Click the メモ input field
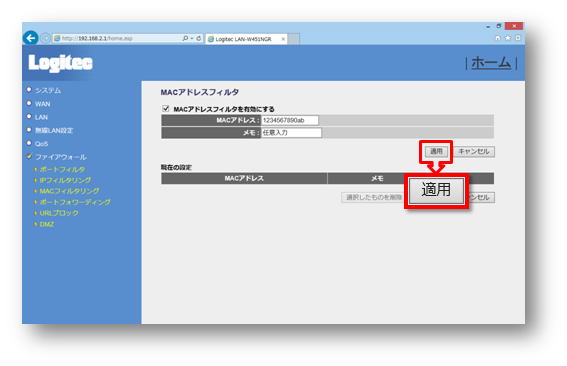 coord(291,133)
